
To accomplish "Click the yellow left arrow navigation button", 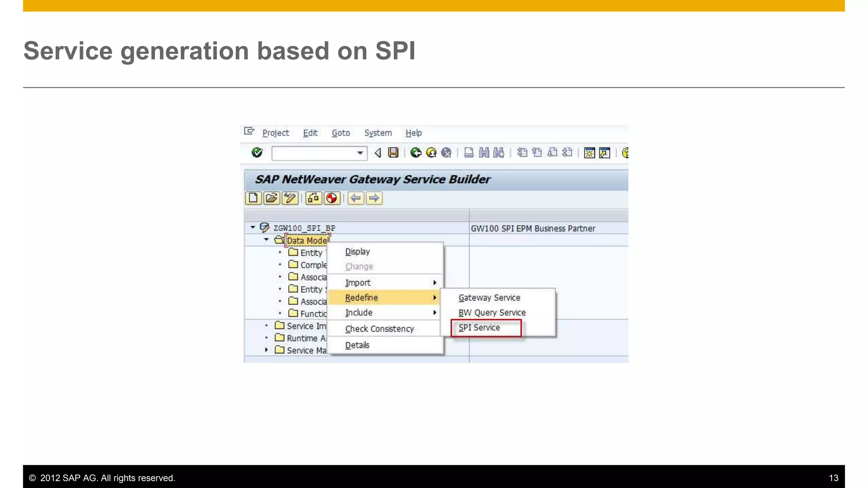I will point(356,198).
